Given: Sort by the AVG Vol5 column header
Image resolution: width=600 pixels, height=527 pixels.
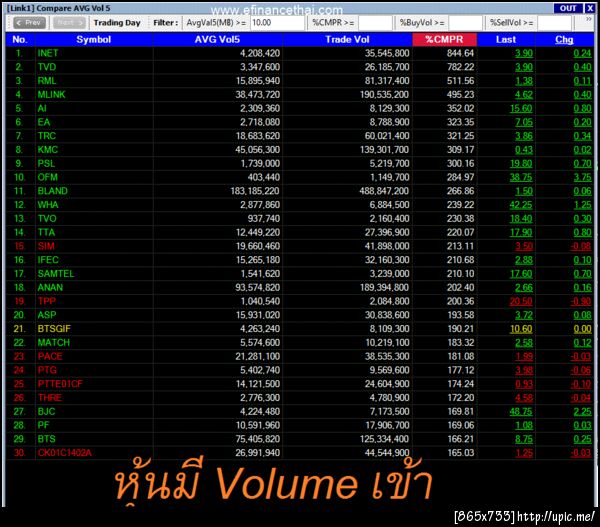Looking at the screenshot, I should point(217,40).
